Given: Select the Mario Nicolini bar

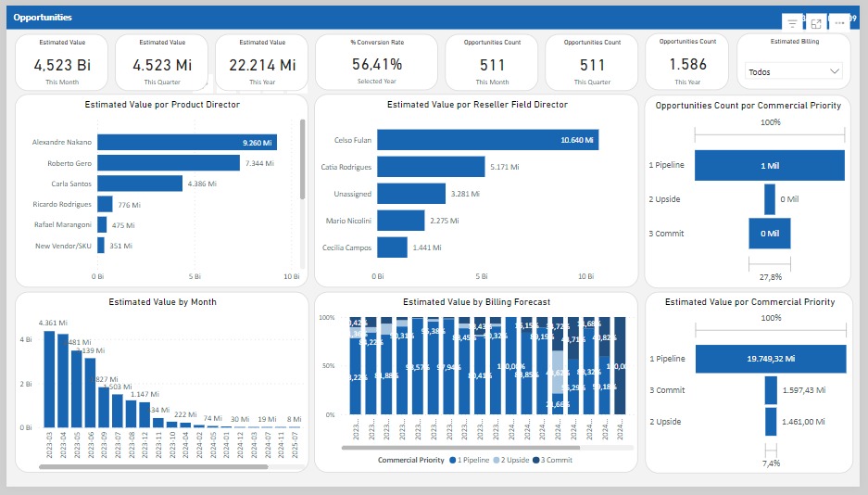Looking at the screenshot, I should pos(401,221).
